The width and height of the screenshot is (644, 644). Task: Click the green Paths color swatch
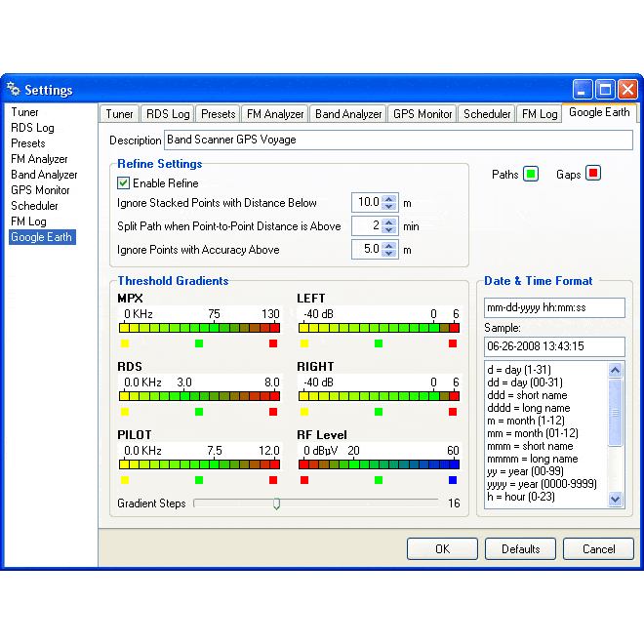[x=531, y=175]
